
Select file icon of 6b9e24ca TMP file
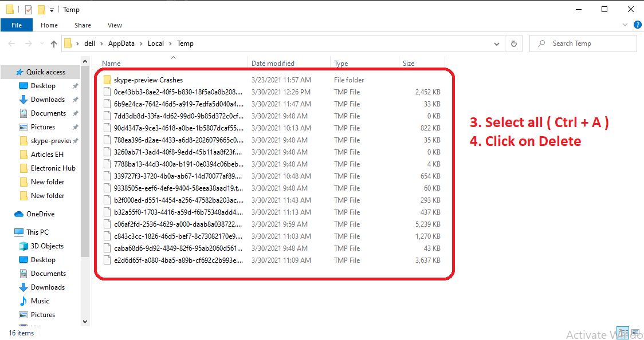(107, 104)
